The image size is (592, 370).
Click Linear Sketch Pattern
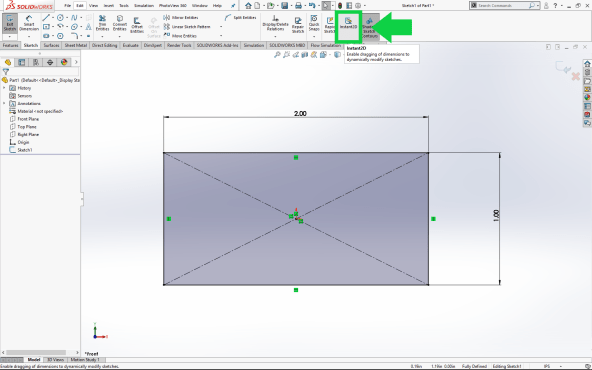coord(187,27)
